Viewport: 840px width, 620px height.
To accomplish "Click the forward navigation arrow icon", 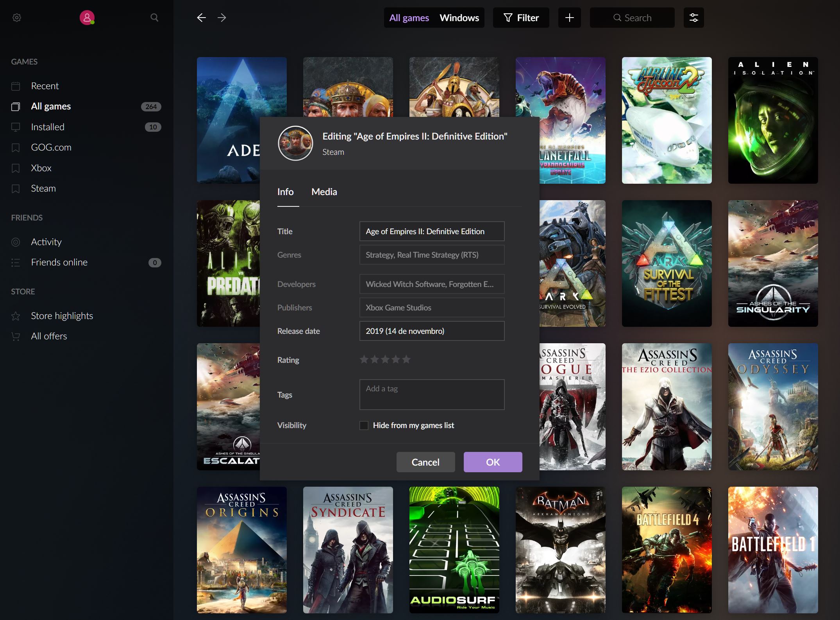I will (x=222, y=18).
